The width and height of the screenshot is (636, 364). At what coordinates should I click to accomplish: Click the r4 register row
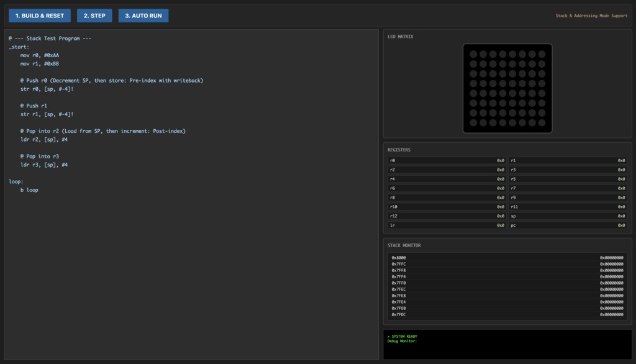447,179
